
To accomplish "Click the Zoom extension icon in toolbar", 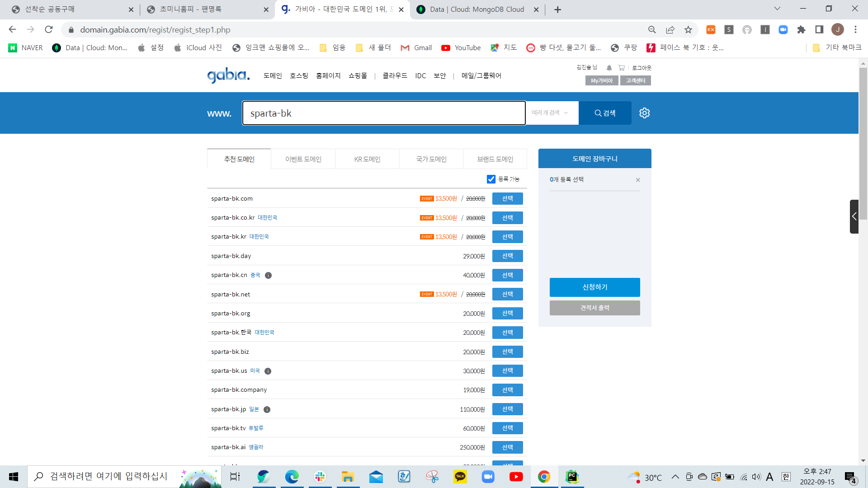I will pyautogui.click(x=783, y=29).
